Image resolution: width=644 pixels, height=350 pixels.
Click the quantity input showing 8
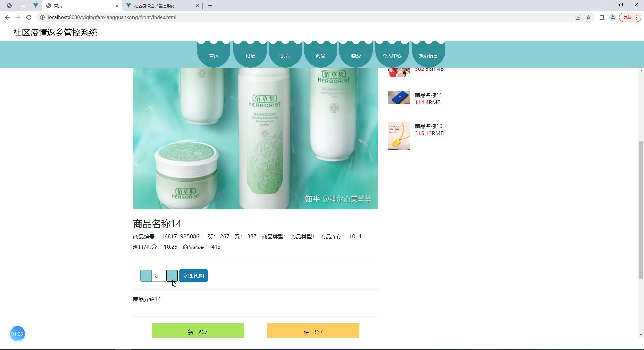click(x=159, y=276)
